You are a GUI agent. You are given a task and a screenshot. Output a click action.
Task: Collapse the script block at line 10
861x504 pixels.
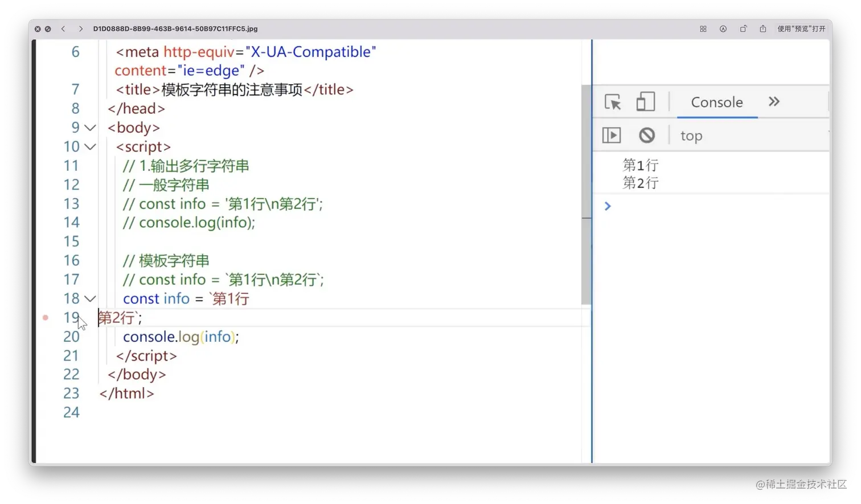pyautogui.click(x=90, y=146)
